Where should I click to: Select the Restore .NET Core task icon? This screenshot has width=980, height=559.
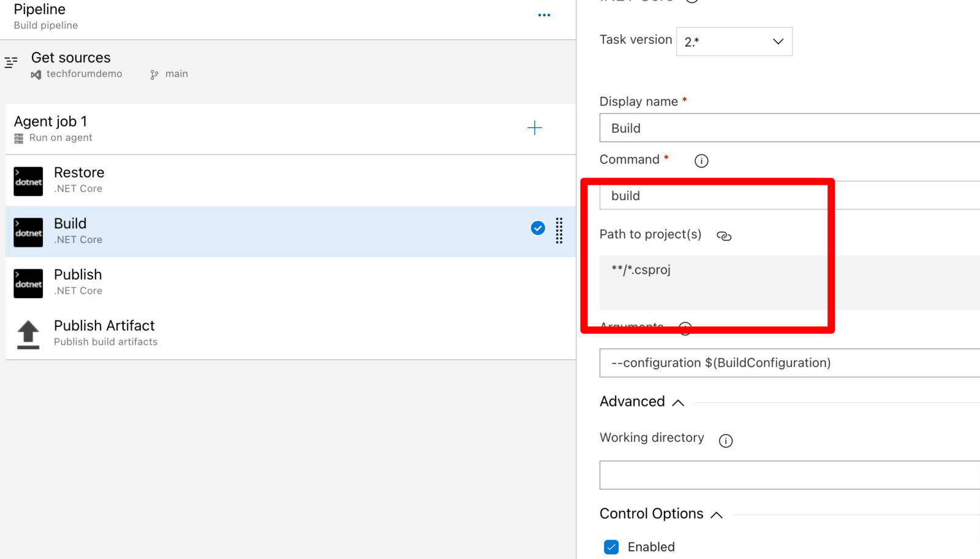pyautogui.click(x=28, y=181)
